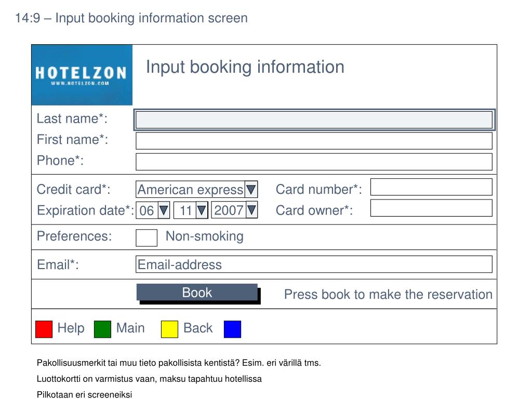The image size is (532, 399).
Task: Click the Help label
Action: tap(71, 328)
